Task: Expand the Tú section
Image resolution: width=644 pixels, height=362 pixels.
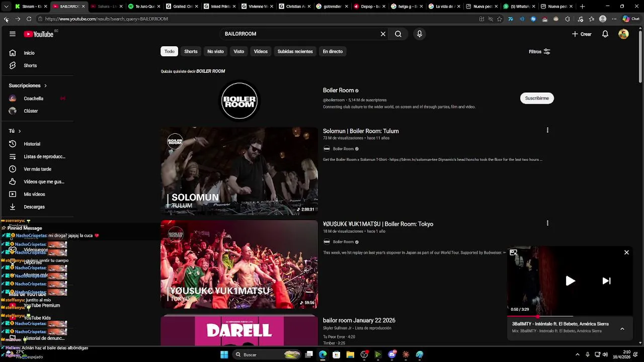Action: pos(15,131)
